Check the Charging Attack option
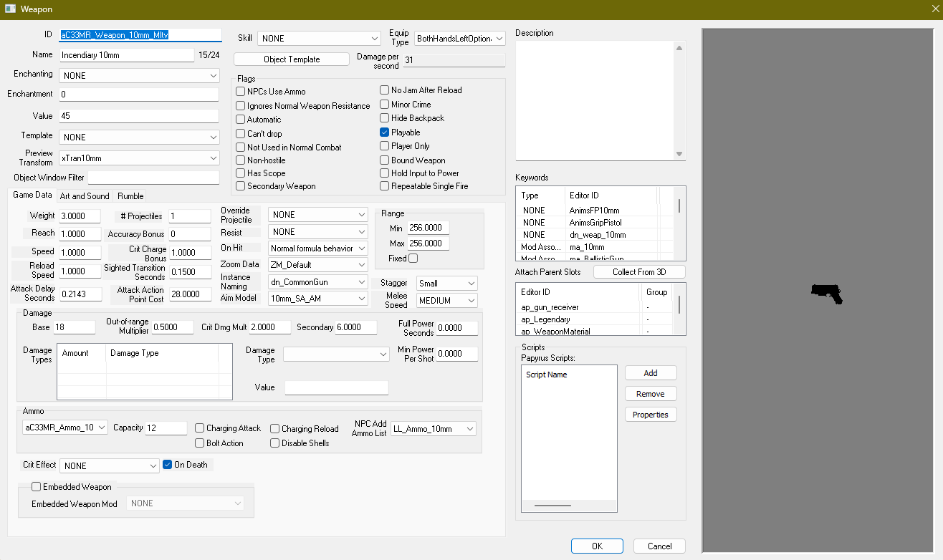The height and width of the screenshot is (560, 943). coord(200,428)
